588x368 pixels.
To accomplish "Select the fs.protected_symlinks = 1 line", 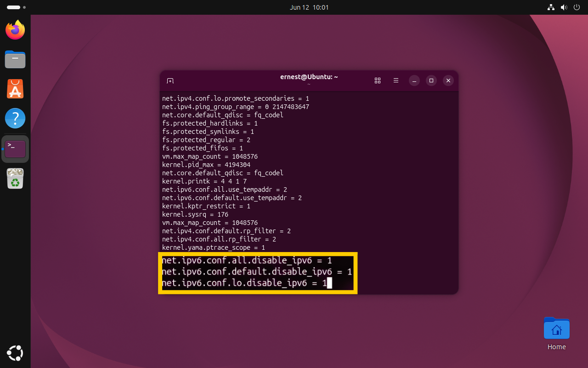I will (x=208, y=132).
